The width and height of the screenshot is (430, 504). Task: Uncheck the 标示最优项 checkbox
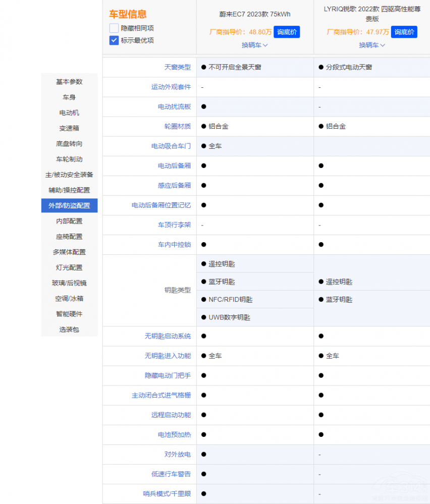114,40
